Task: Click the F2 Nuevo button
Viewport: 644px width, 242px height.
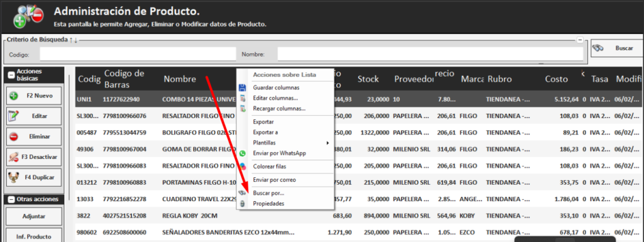Action: (x=34, y=96)
